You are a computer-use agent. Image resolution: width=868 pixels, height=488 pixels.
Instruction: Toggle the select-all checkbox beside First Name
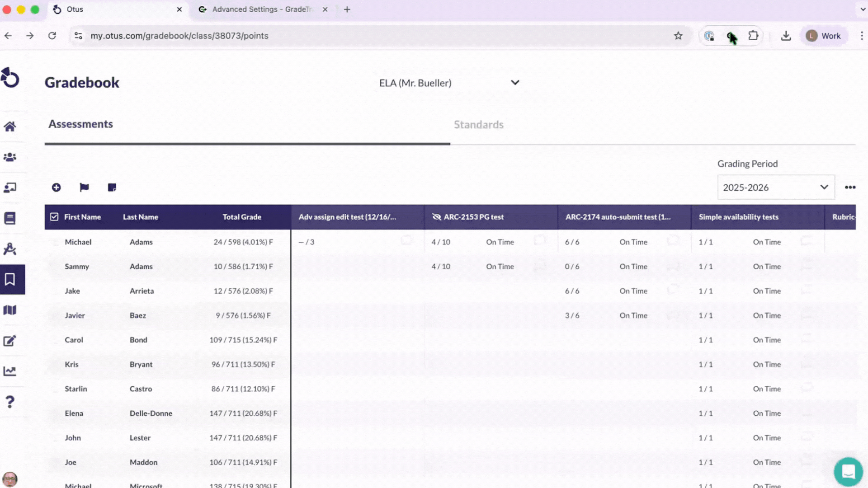(54, 217)
